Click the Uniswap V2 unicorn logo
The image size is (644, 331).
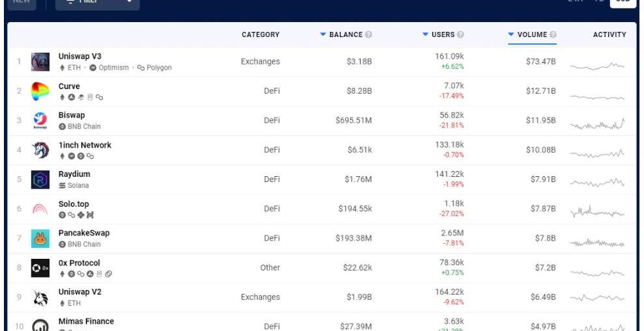[40, 297]
